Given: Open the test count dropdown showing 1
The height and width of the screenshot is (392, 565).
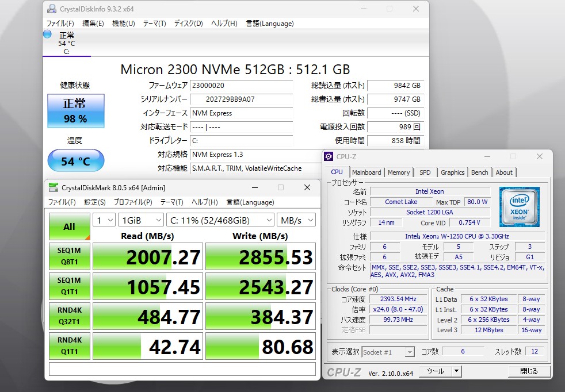Looking at the screenshot, I should coord(104,220).
